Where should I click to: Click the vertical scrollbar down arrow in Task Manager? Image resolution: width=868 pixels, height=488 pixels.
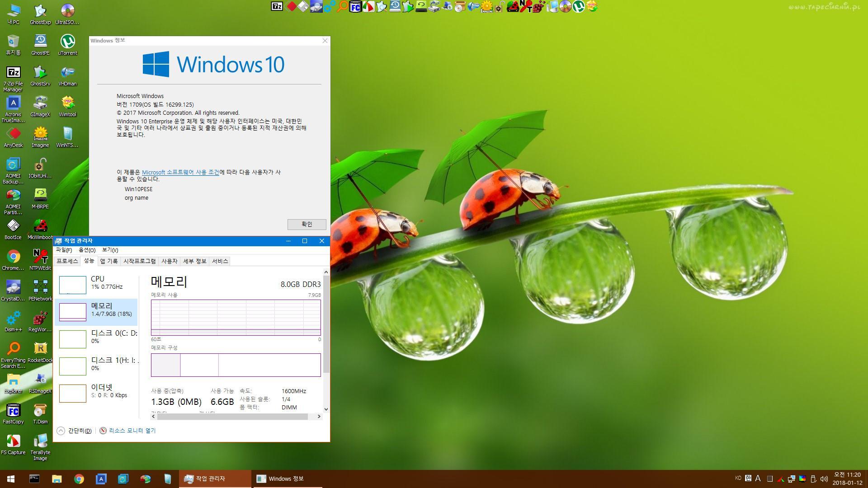[x=326, y=409]
